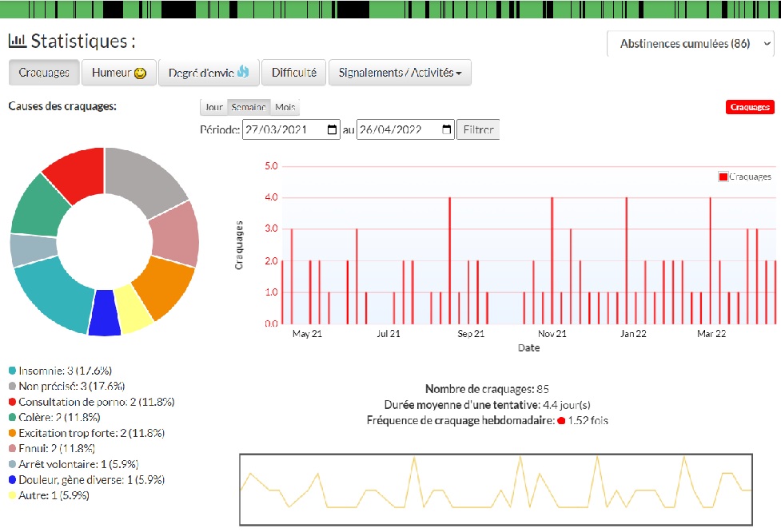
Task: Click the flame icon on Degré d'envie
Action: tap(244, 73)
